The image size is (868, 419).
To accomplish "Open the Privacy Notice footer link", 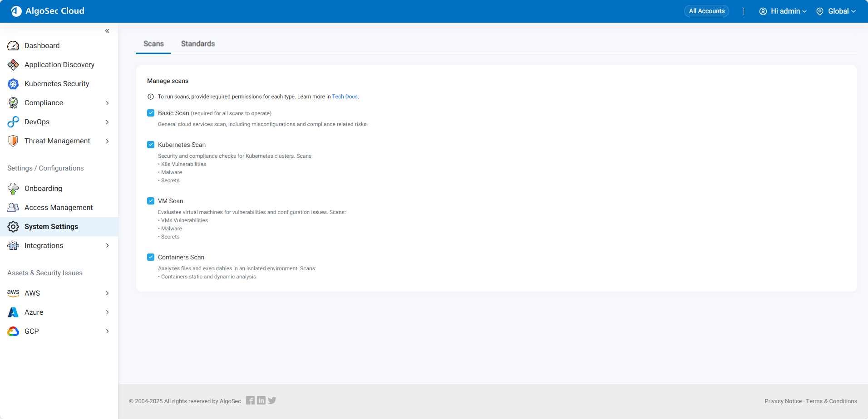I will (783, 401).
